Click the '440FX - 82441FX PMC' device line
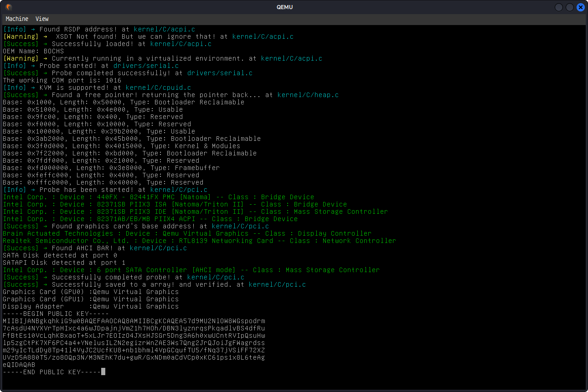Image resolution: width=588 pixels, height=392 pixels. click(x=159, y=197)
